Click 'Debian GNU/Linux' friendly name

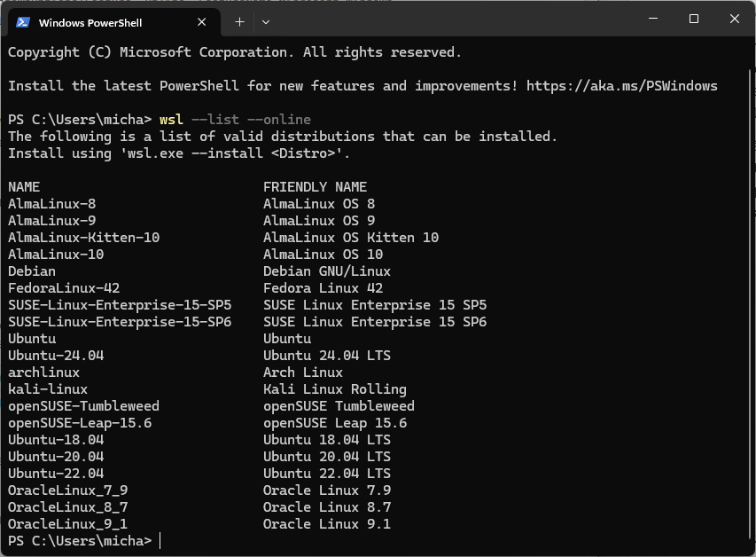click(326, 271)
